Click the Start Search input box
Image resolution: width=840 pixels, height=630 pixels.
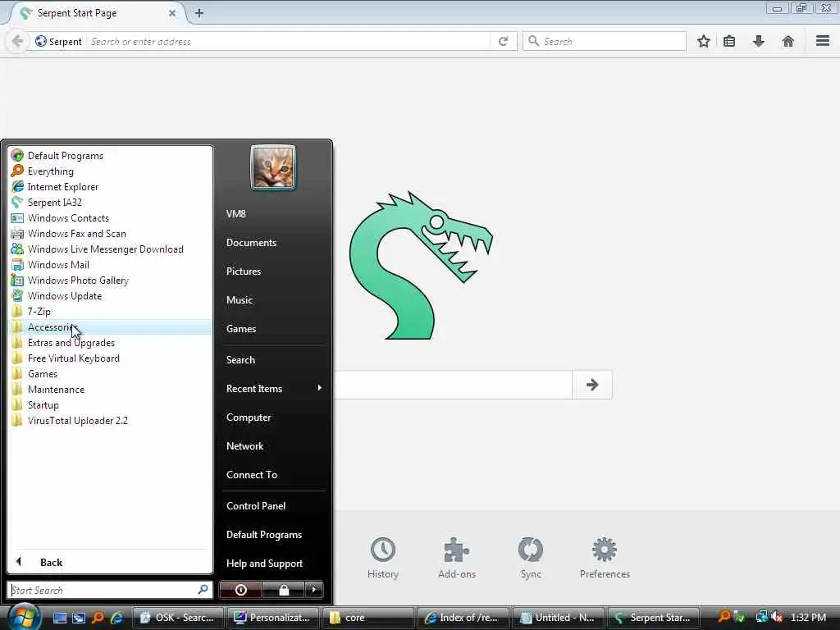(x=110, y=590)
